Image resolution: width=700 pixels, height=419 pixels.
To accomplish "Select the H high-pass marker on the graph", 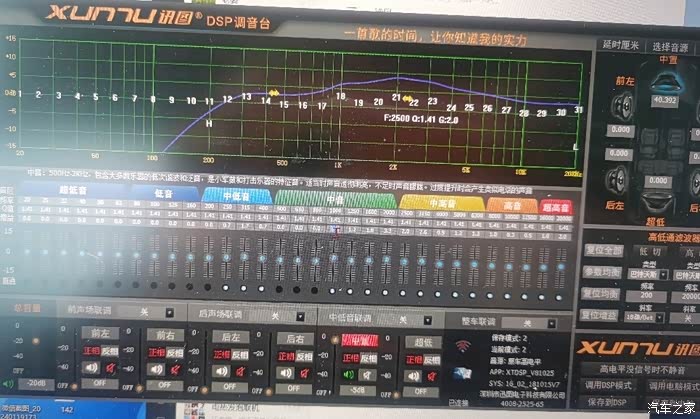I will click(208, 124).
